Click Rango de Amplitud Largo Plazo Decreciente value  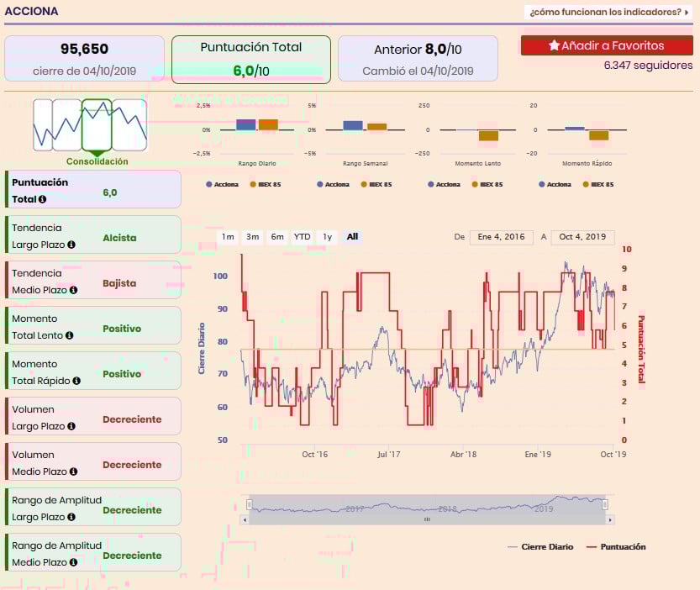132,510
